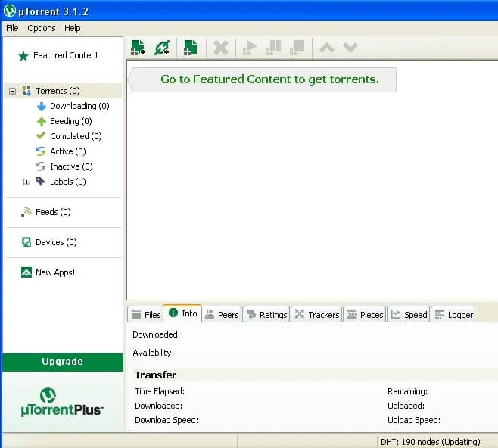The height and width of the screenshot is (448, 498).
Task: Click the Move Down Queue arrow
Action: point(350,48)
